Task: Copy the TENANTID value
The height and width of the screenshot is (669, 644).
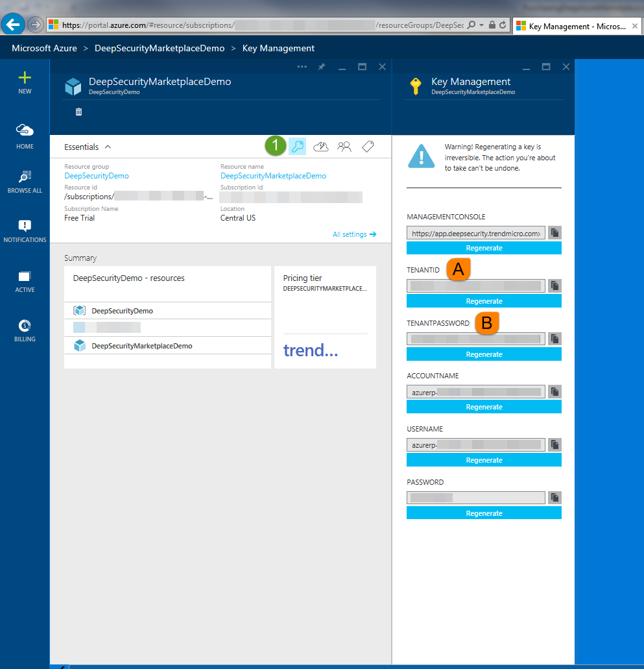Action: [x=555, y=286]
